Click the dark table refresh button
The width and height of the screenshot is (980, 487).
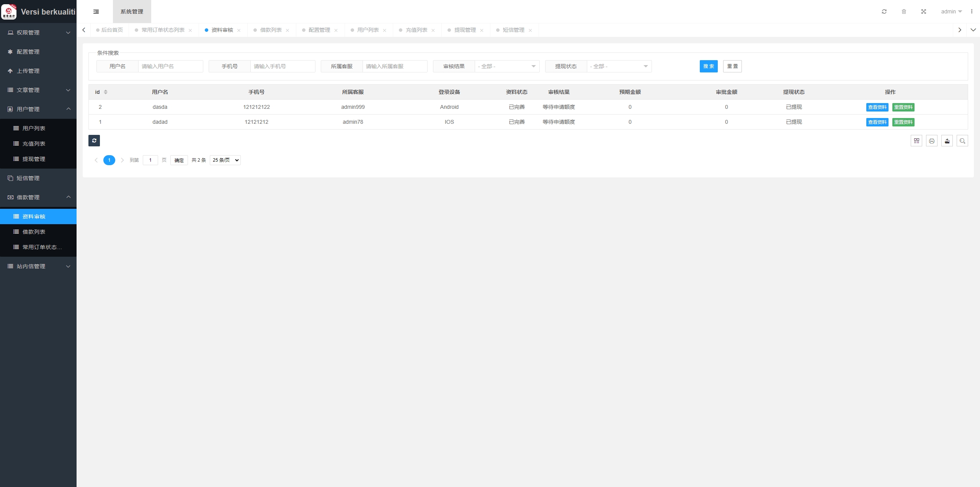tap(94, 141)
